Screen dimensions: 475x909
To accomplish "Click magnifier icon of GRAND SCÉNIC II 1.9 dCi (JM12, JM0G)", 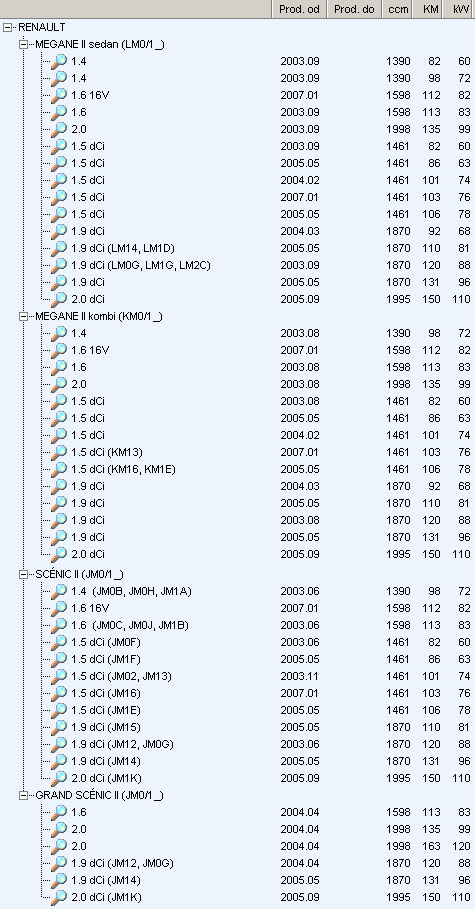I will 59,863.
